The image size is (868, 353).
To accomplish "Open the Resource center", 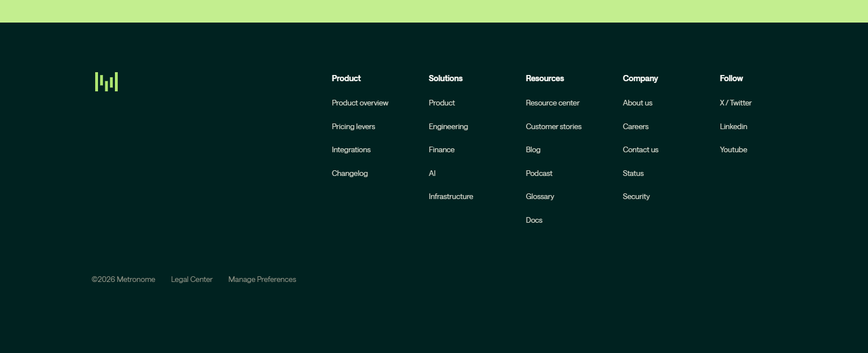I will coord(553,103).
